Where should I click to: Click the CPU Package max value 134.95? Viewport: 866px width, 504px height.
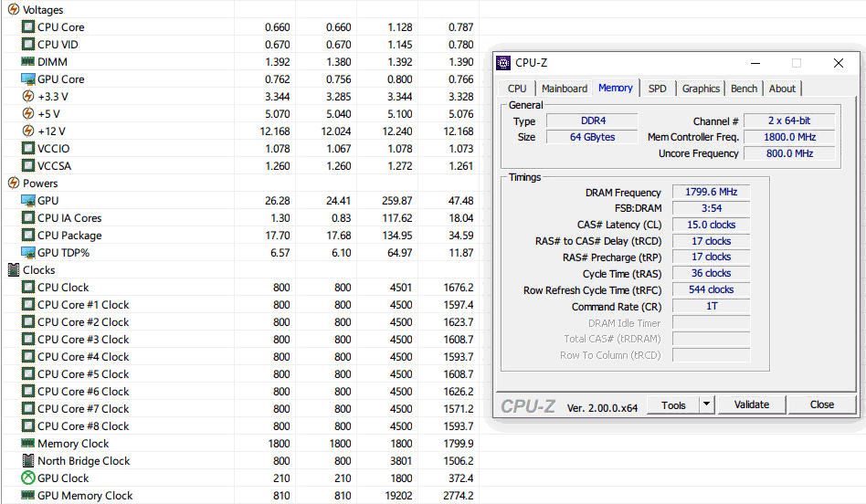pyautogui.click(x=396, y=236)
